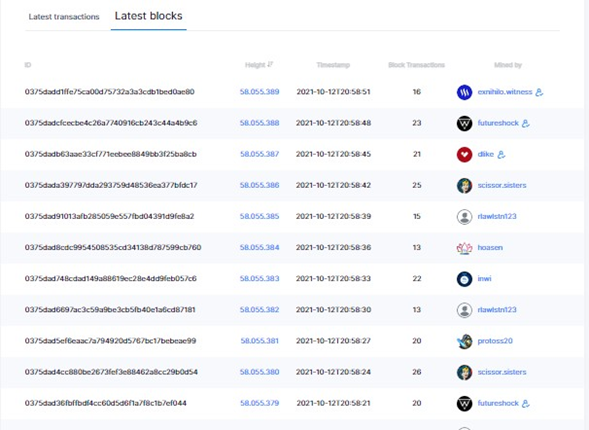Image resolution: width=589 pixels, height=430 pixels.
Task: Open exnihilo.witness miner profile link
Action: tap(505, 92)
